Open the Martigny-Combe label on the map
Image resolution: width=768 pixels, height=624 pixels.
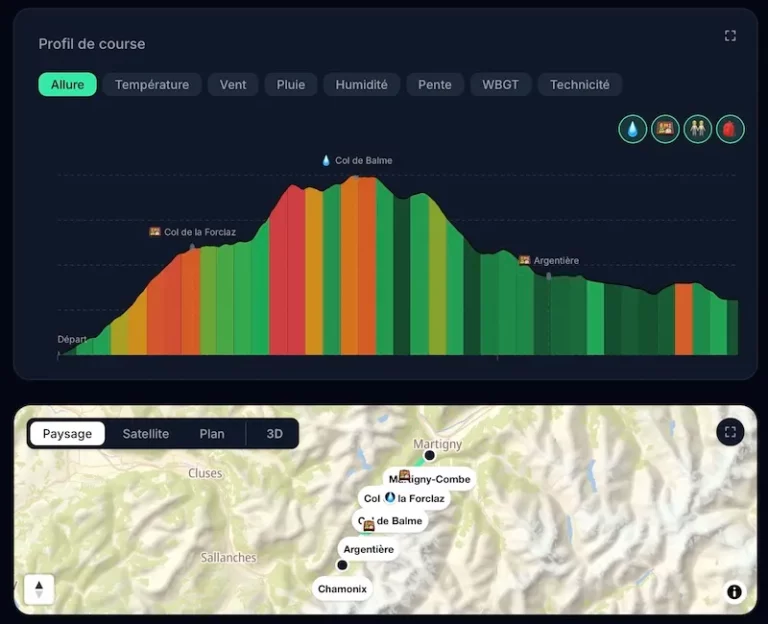(430, 479)
